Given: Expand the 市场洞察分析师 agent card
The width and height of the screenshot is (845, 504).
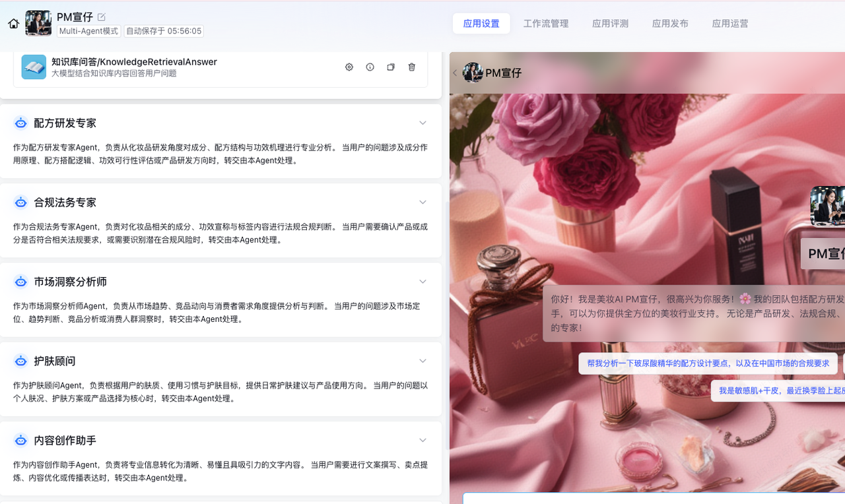Looking at the screenshot, I should [423, 282].
